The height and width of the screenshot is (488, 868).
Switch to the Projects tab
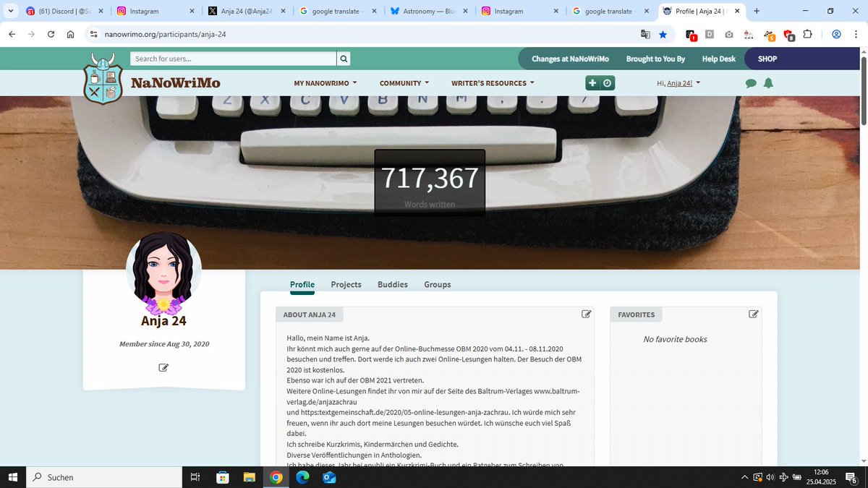(x=346, y=284)
